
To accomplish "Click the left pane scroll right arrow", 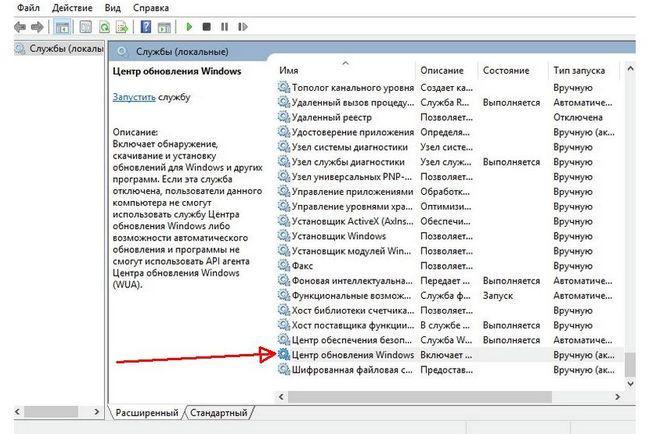I will (97, 412).
